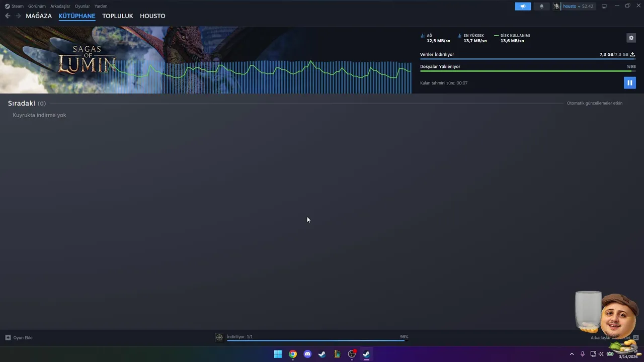Click the İndiriliyor 1/1 status text
The image size is (644, 362).
[239, 337]
